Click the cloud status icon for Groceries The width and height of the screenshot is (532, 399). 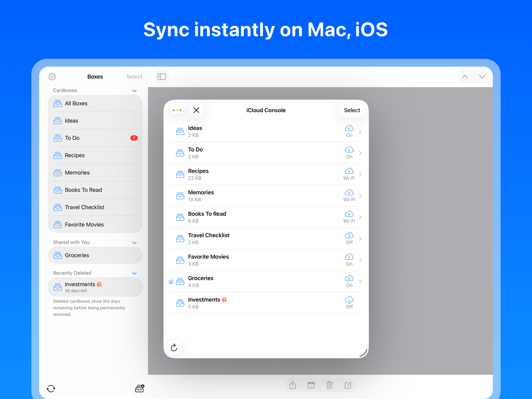point(349,278)
